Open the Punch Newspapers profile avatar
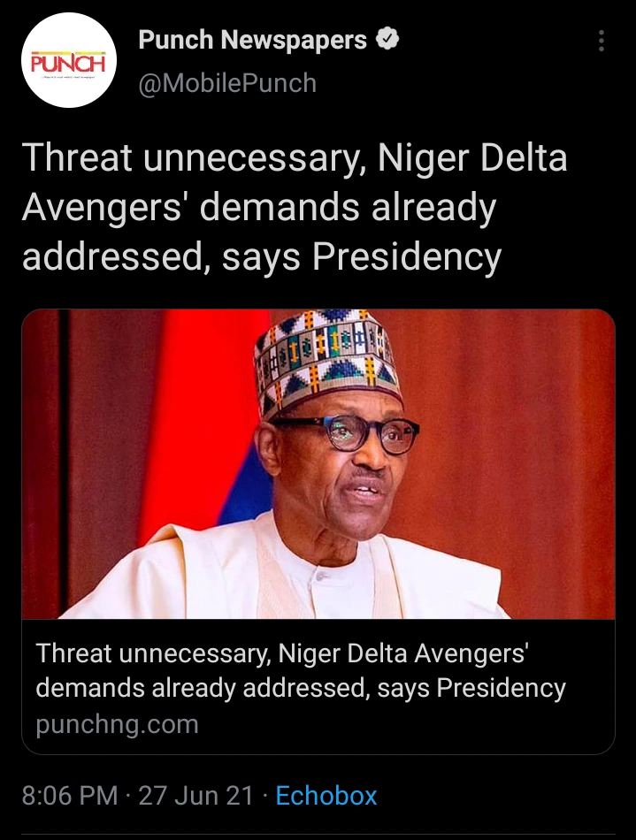 [x=69, y=60]
